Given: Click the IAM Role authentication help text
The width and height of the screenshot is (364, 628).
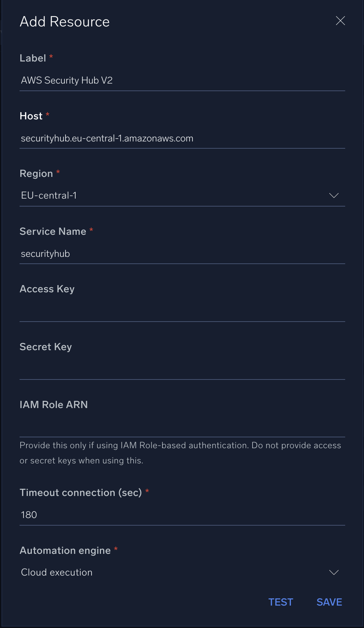Looking at the screenshot, I should [x=180, y=453].
